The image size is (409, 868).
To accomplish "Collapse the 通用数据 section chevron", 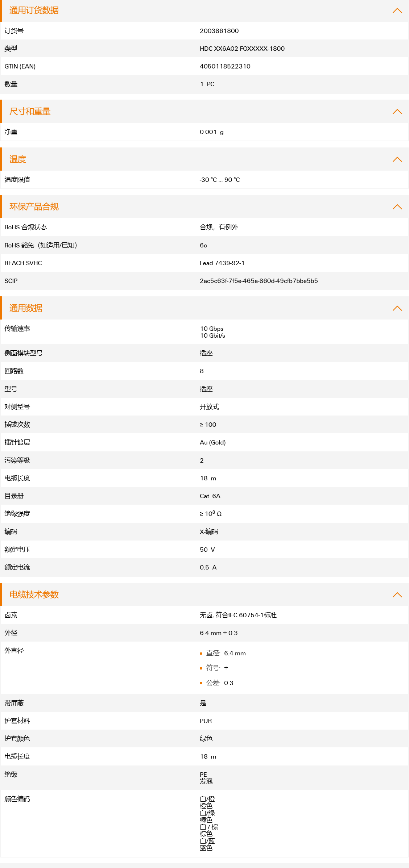I will pos(397,308).
